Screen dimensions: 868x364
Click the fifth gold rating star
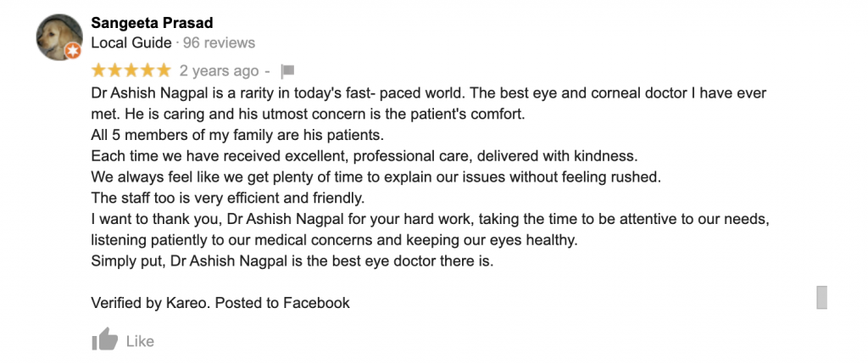click(x=163, y=70)
